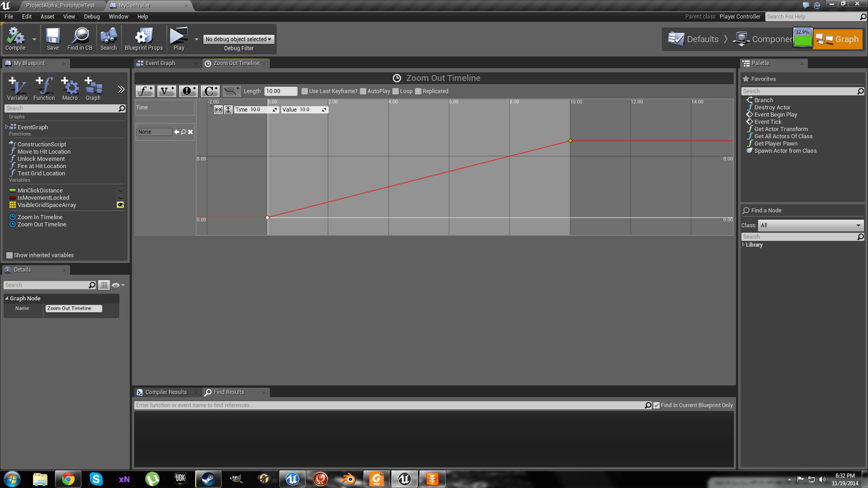Viewport: 868px width, 488px height.
Task: Open the Asset menu
Action: 47,17
